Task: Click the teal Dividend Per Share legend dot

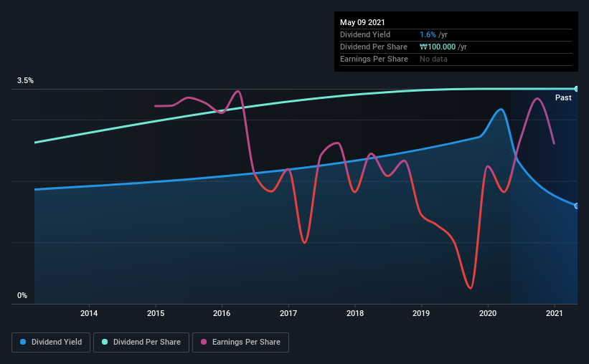Action: [105, 342]
